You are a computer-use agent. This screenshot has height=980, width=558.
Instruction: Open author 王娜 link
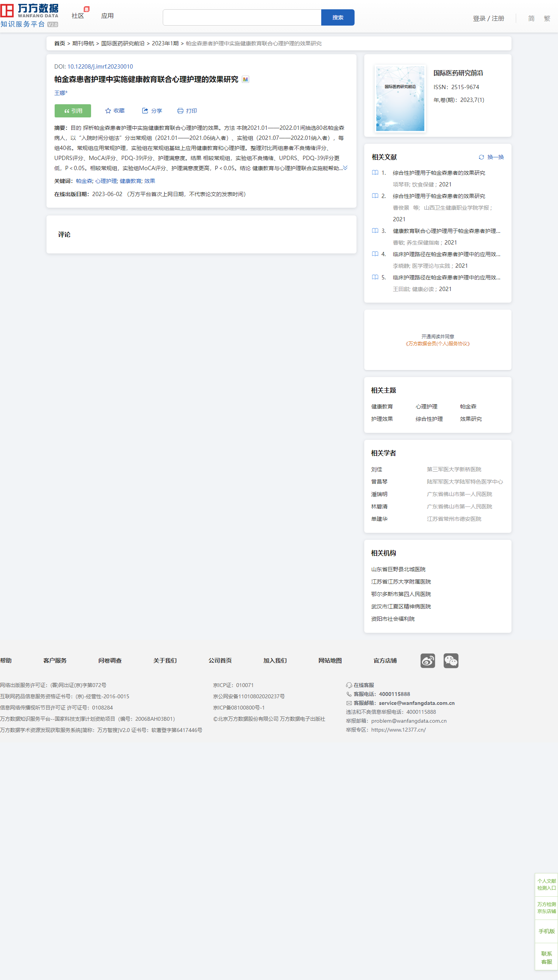click(x=61, y=93)
